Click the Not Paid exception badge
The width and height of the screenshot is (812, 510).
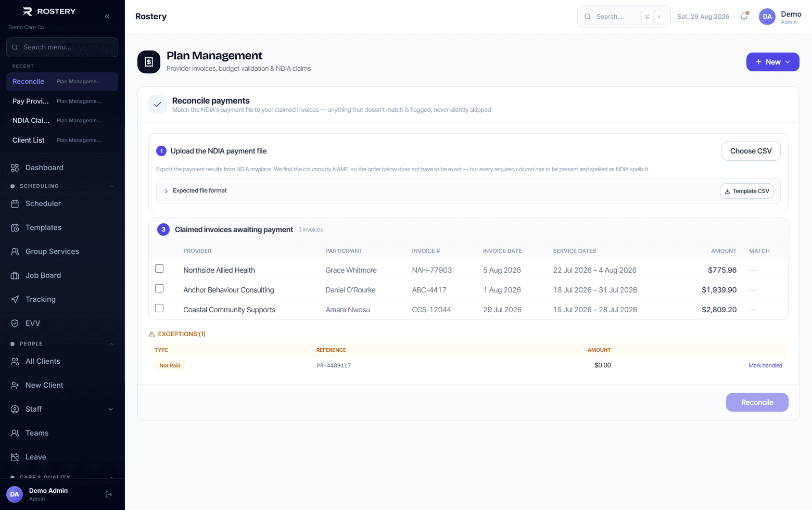pos(170,365)
